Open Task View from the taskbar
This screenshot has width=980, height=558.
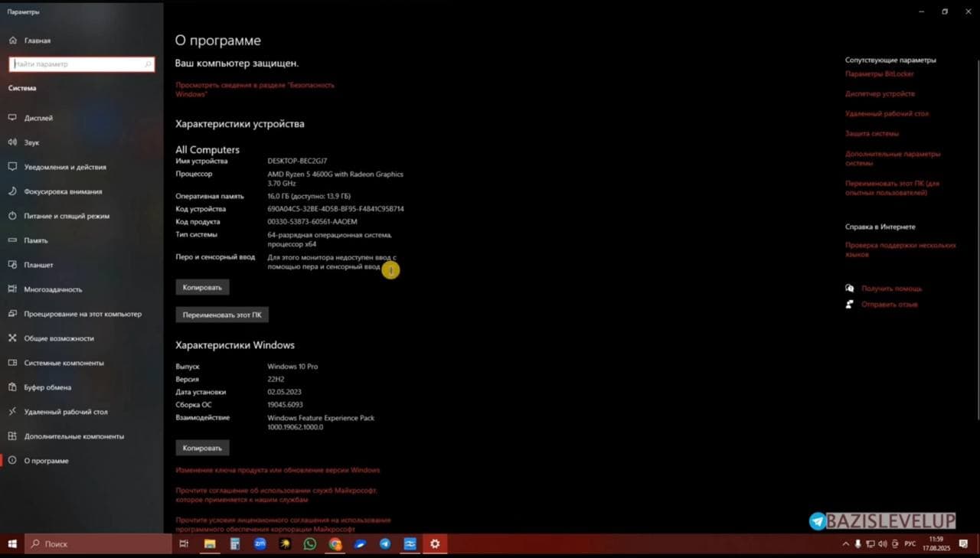pyautogui.click(x=184, y=543)
